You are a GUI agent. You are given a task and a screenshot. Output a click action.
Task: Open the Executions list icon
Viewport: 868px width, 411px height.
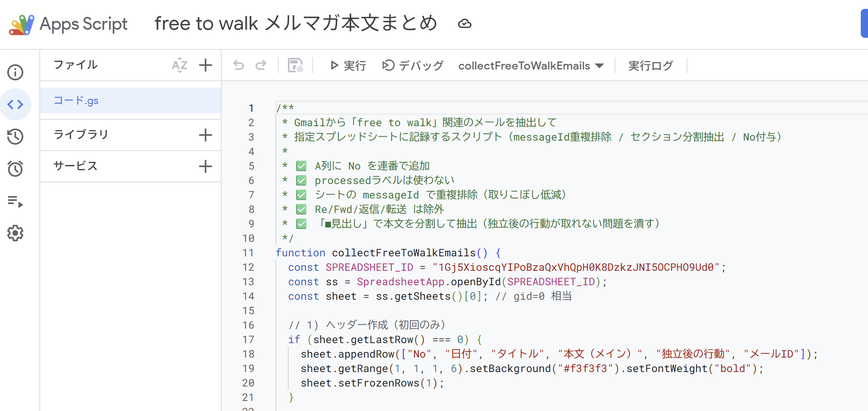[15, 201]
